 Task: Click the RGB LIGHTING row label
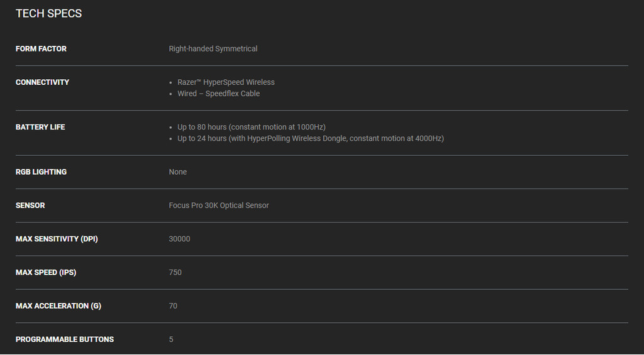[41, 172]
